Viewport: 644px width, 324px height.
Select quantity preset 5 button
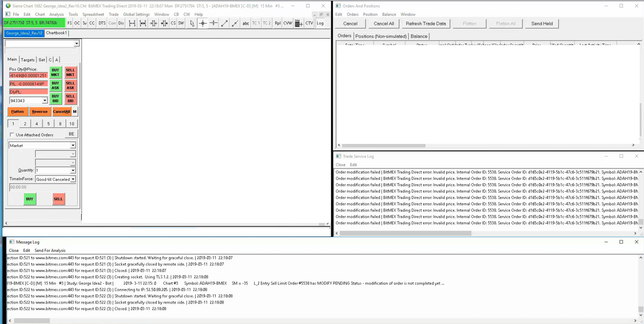click(48, 124)
